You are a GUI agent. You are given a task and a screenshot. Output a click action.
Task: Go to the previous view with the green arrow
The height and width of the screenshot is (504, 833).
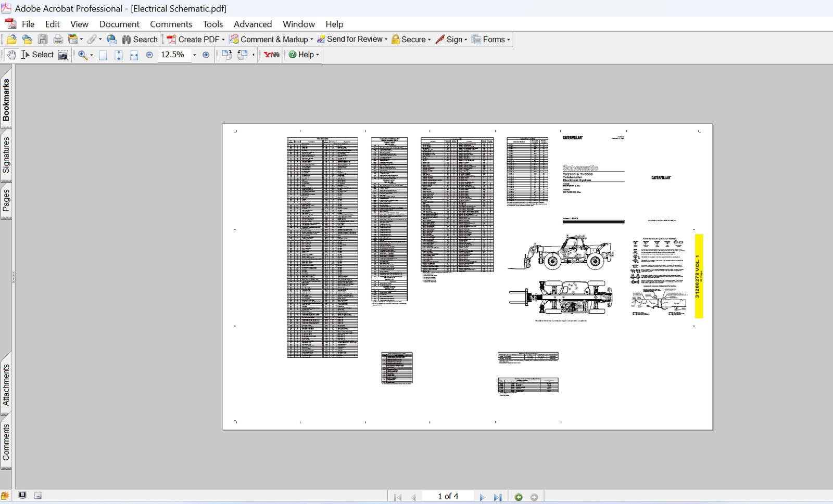(x=519, y=497)
